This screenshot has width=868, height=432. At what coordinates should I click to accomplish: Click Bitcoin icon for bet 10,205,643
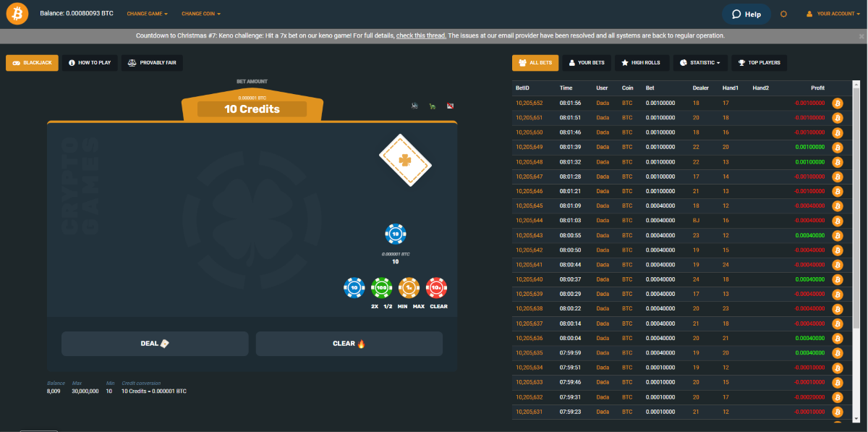coord(838,236)
